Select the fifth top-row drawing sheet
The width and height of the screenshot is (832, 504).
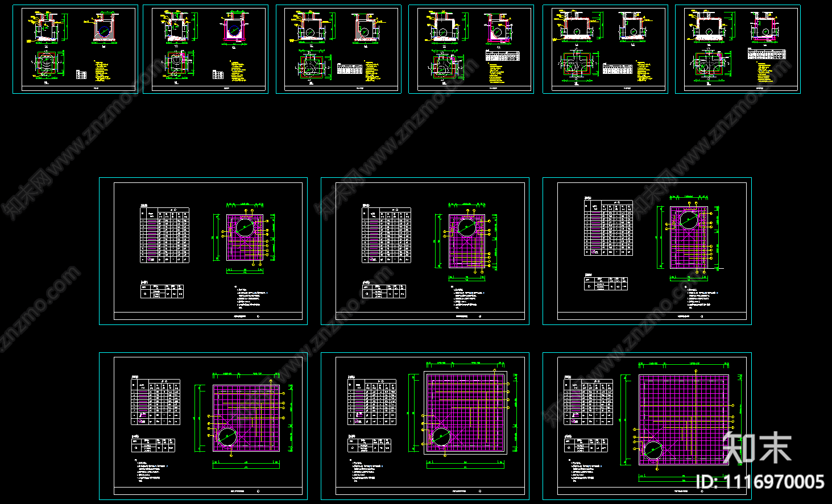click(x=605, y=49)
